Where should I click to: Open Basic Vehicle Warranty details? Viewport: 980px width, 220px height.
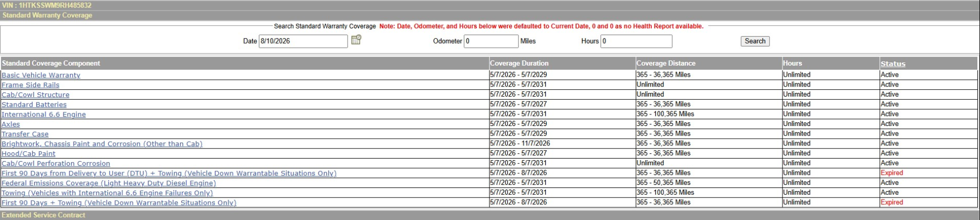coord(41,75)
